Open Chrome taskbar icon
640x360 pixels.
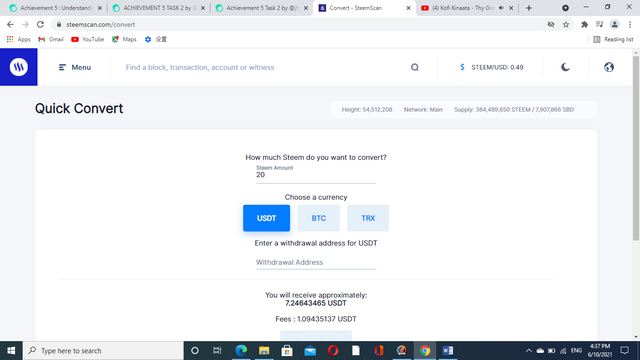pyautogui.click(x=425, y=351)
